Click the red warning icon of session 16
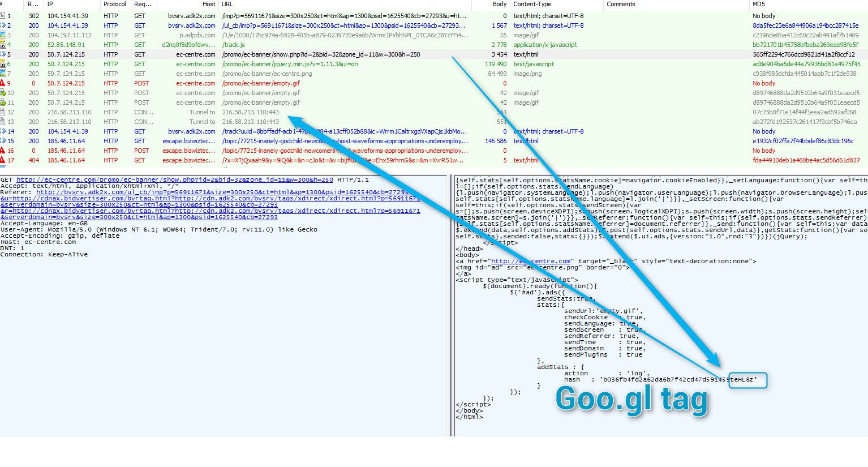Screen dimensions: 868x467 [x=3, y=151]
